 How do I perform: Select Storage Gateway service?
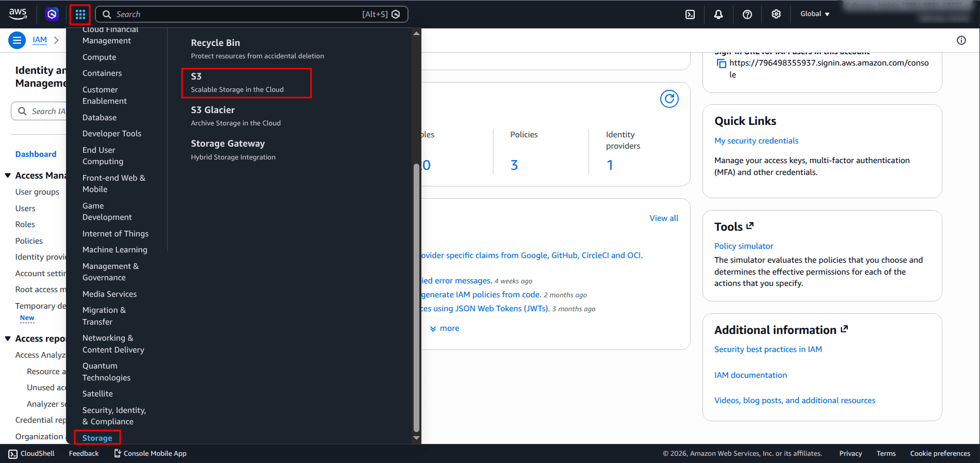[233, 150]
